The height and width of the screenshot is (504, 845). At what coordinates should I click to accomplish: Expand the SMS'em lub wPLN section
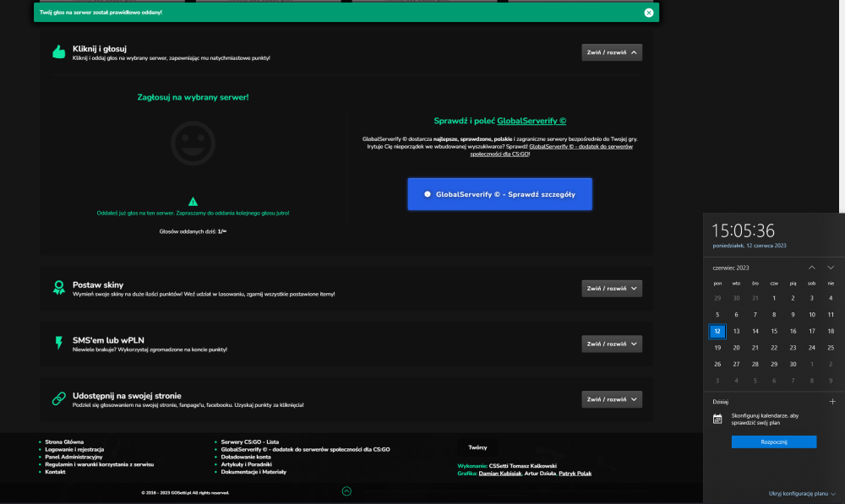(612, 344)
